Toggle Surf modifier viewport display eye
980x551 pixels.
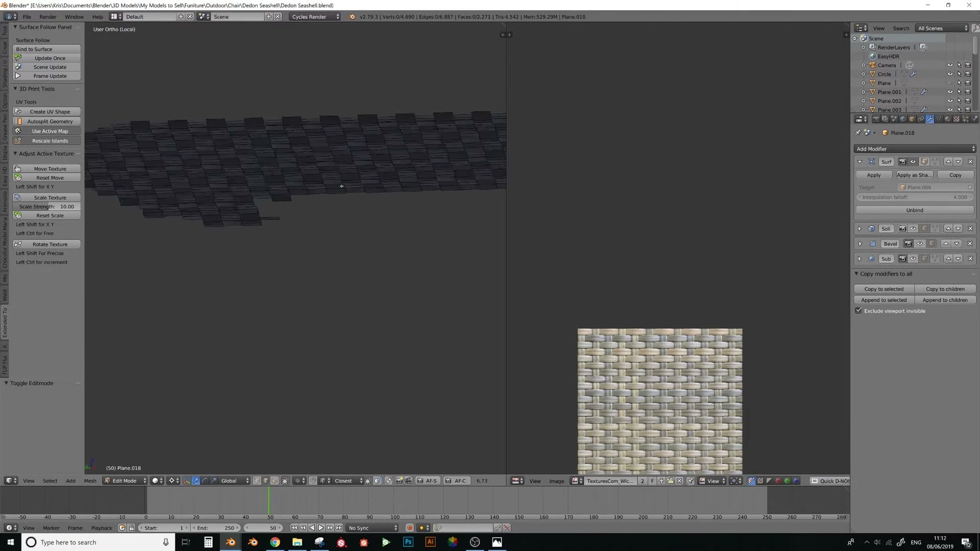913,162
